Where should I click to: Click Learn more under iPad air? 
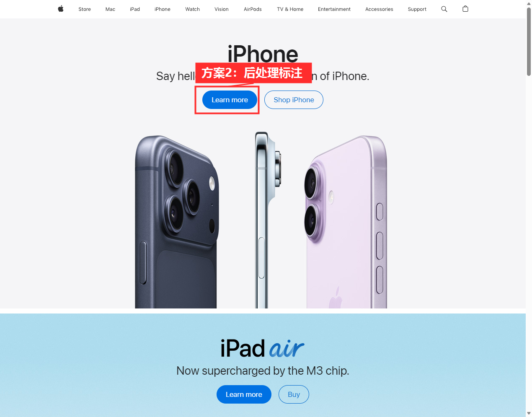click(244, 394)
